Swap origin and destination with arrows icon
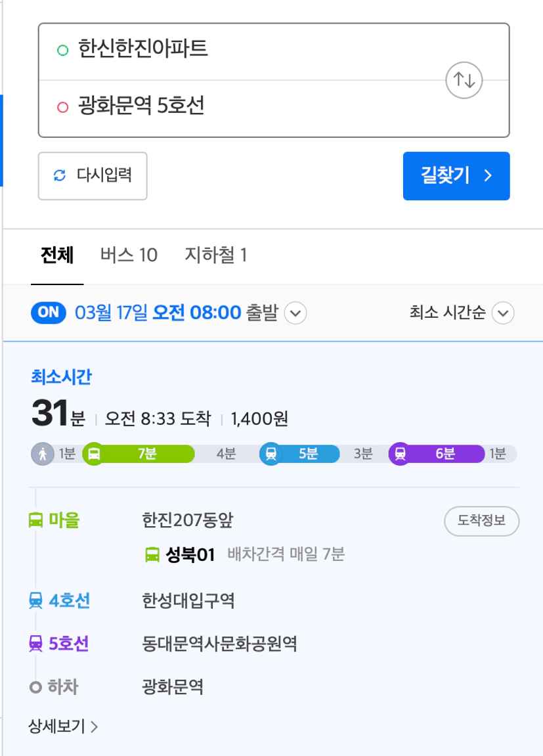Screen dimensions: 543x756 (464, 80)
